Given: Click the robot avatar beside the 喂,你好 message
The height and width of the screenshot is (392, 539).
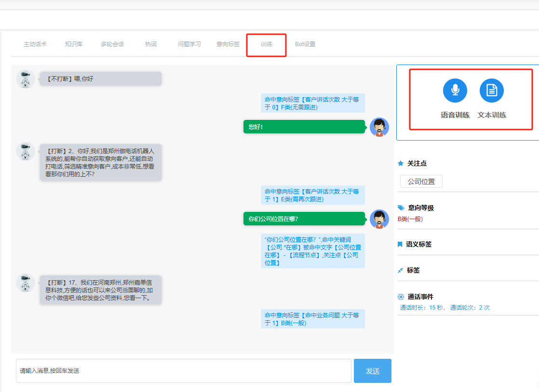Looking at the screenshot, I should [25, 79].
